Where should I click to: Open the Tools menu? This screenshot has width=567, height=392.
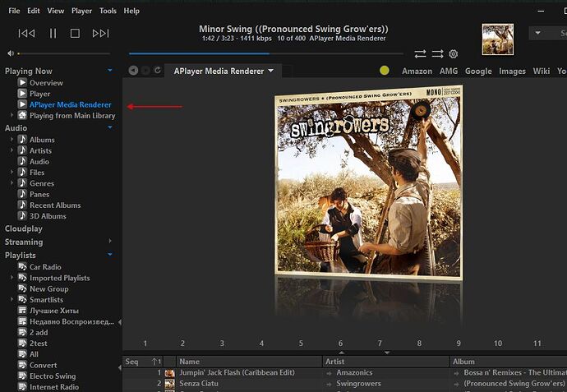pos(108,11)
